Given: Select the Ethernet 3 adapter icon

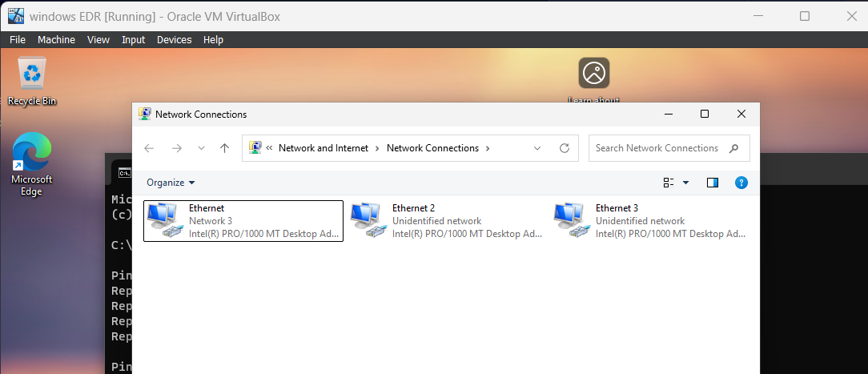Looking at the screenshot, I should click(569, 220).
